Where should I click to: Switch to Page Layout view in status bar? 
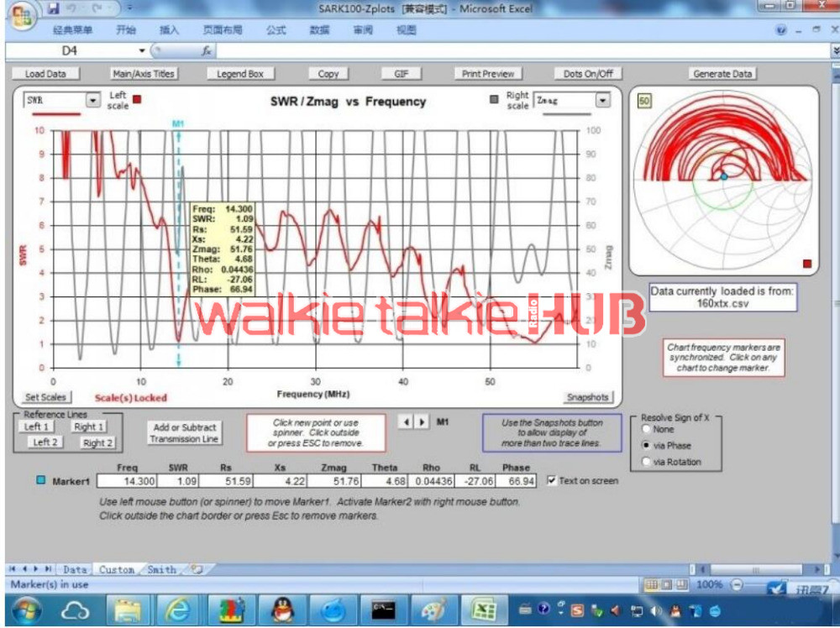click(666, 585)
